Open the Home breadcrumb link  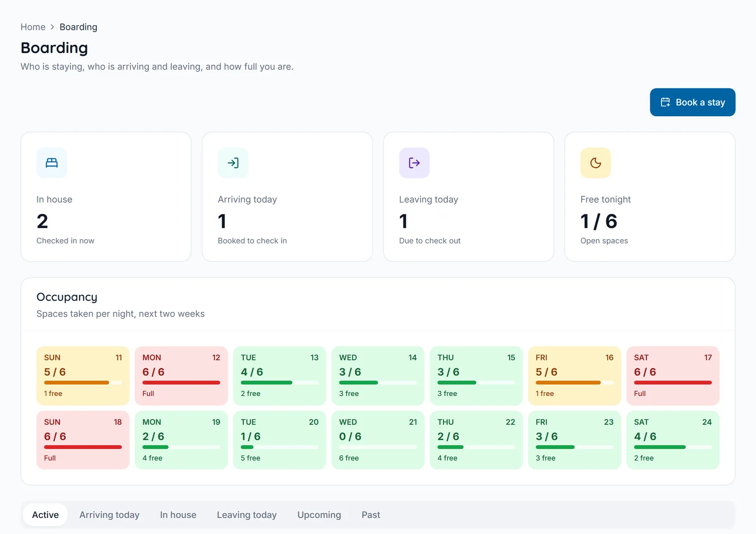tap(33, 27)
